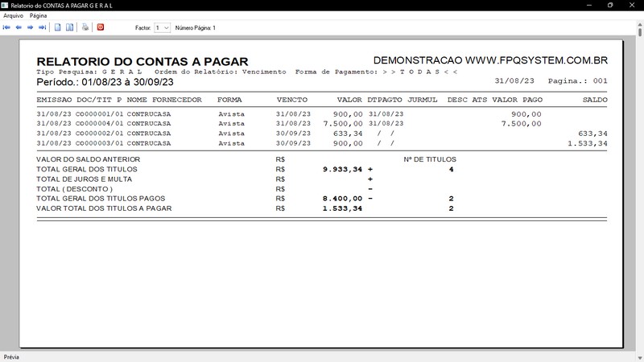644x362 pixels.
Task: Click 'VALOR TOTAL DOS TITULOS A PAGAR' label
Action: 104,208
